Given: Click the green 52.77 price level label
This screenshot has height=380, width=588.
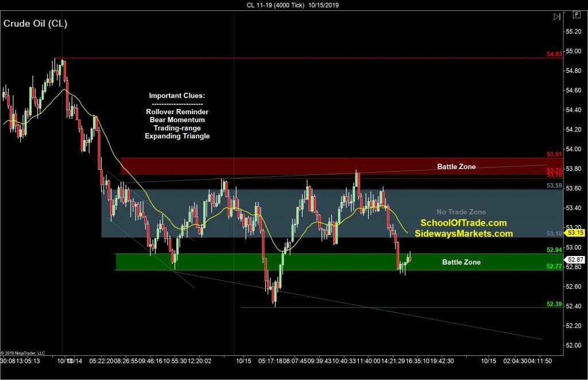Looking at the screenshot, I should pos(554,266).
